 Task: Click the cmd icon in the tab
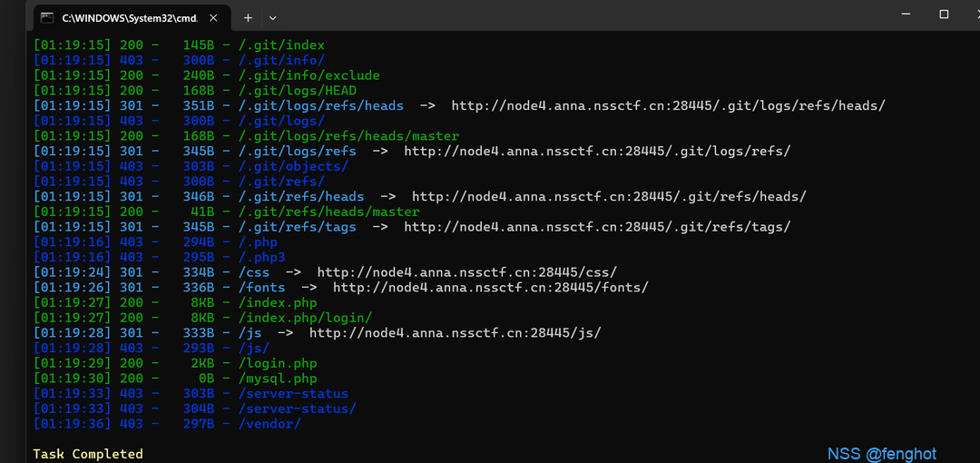click(47, 17)
